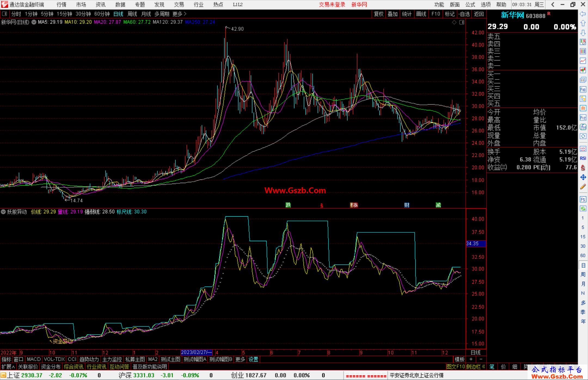588x380 pixels.
Task: Expand the 更多 periods menu
Action: (179, 14)
